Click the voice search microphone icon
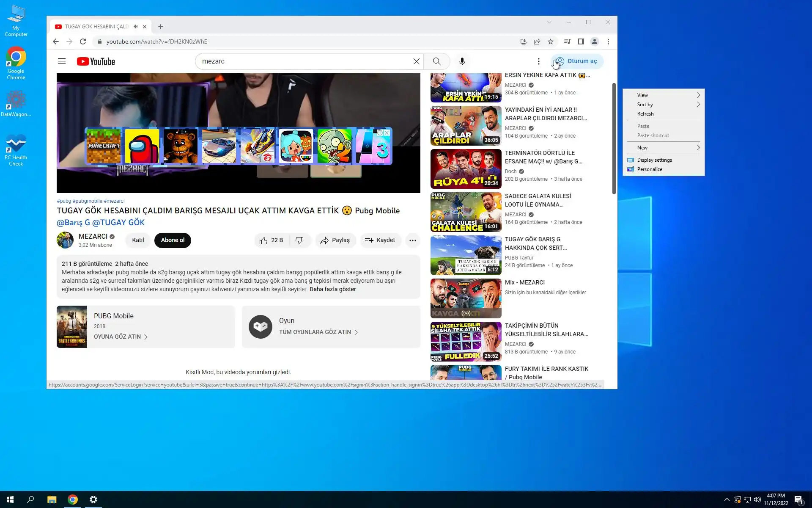The height and width of the screenshot is (508, 812). coord(462,61)
